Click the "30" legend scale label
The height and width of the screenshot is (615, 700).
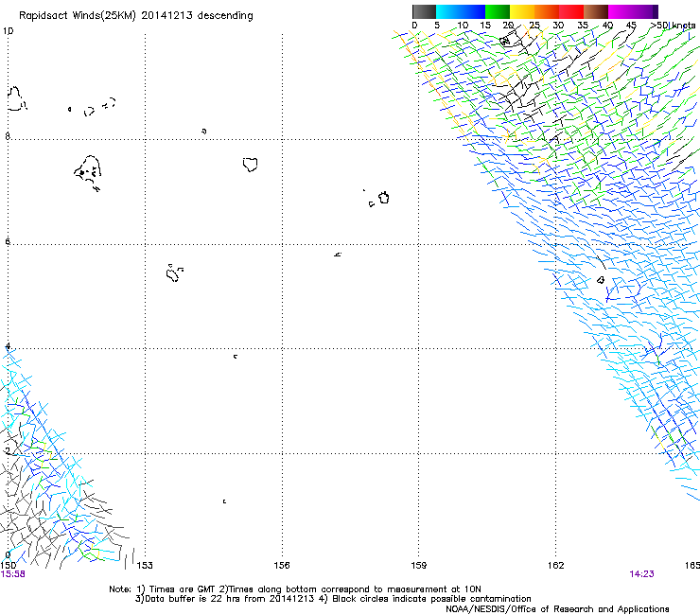(558, 26)
